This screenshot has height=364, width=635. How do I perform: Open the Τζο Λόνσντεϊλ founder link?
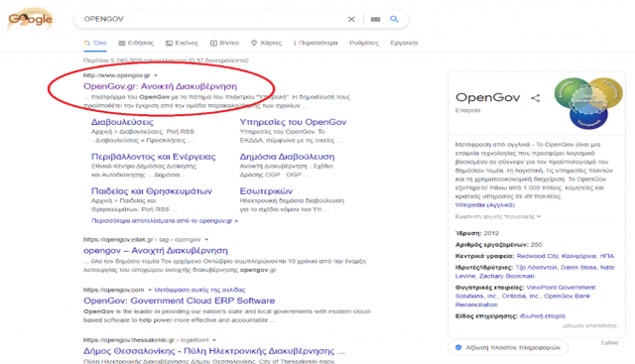click(x=538, y=267)
